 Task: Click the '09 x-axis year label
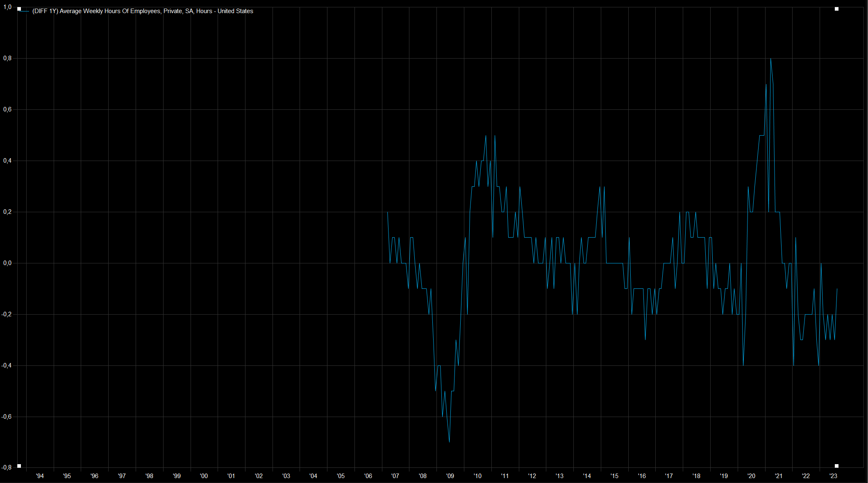(x=450, y=476)
